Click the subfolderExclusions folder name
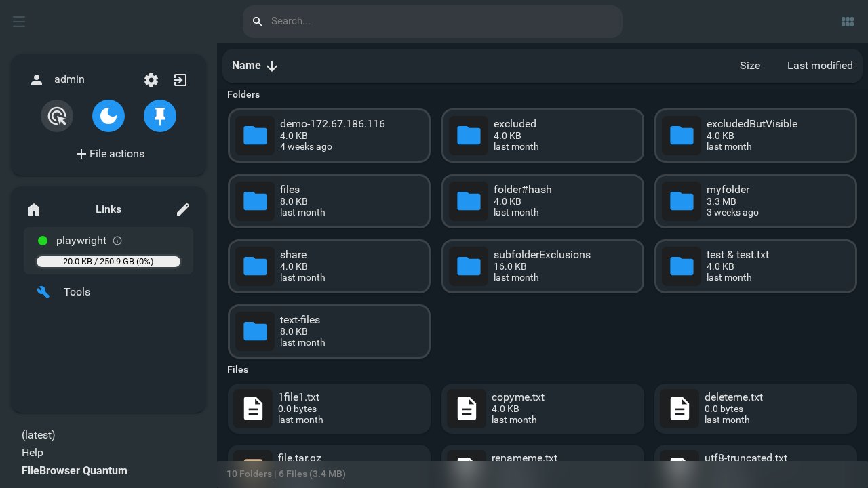This screenshot has height=488, width=868. pos(542,255)
